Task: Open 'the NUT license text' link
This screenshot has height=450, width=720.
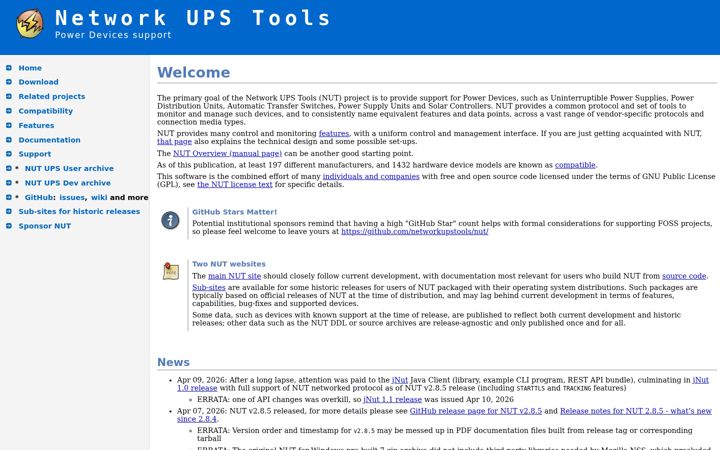Action: pos(235,185)
